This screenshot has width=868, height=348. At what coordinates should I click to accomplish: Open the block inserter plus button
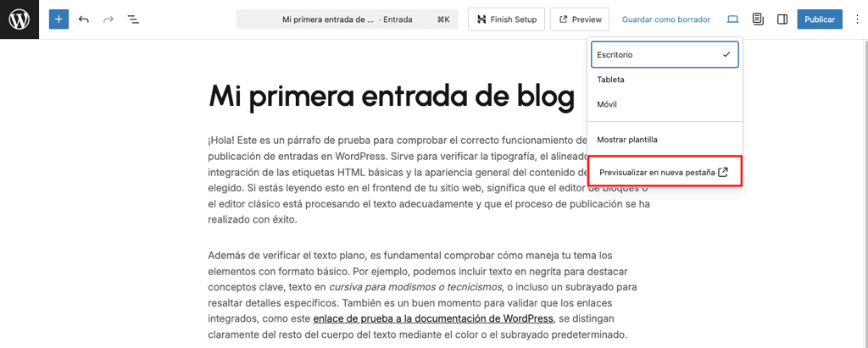click(x=58, y=19)
